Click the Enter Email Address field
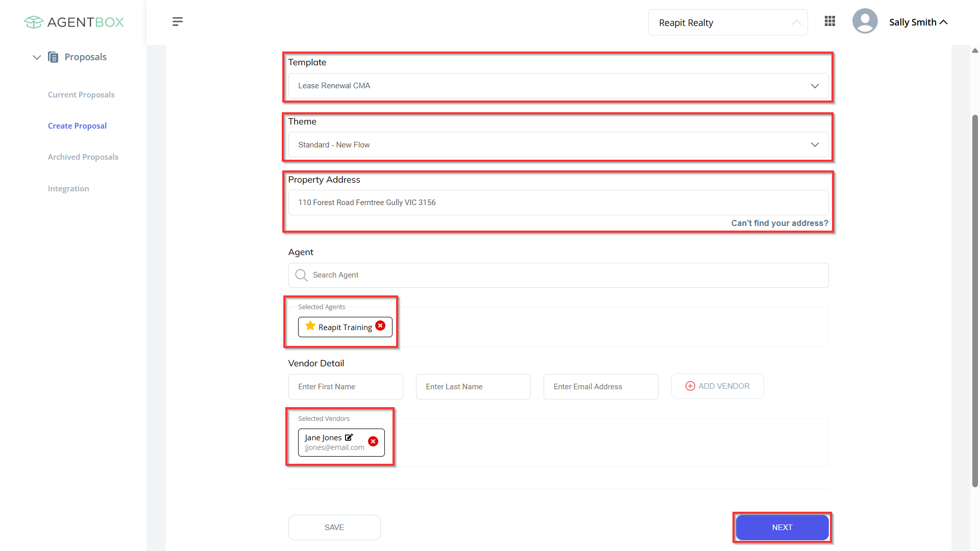980x551 pixels. (x=601, y=387)
